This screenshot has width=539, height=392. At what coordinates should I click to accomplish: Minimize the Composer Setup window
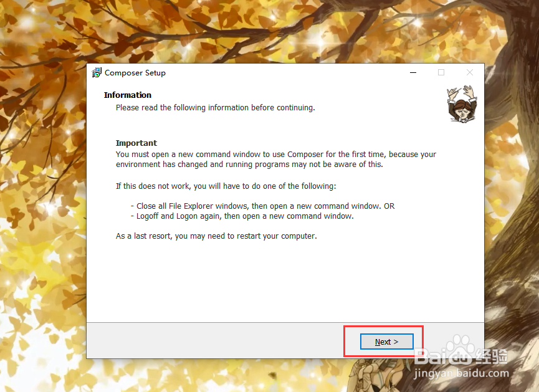pos(413,72)
